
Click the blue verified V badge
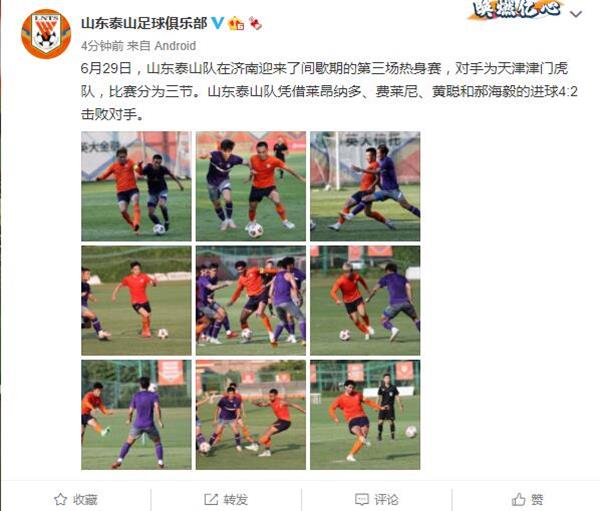[x=218, y=23]
